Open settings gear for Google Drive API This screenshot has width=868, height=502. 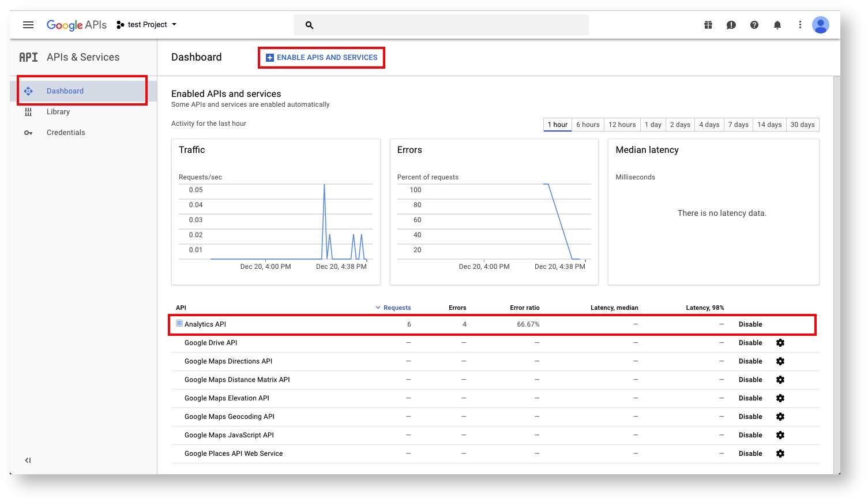pyautogui.click(x=780, y=343)
